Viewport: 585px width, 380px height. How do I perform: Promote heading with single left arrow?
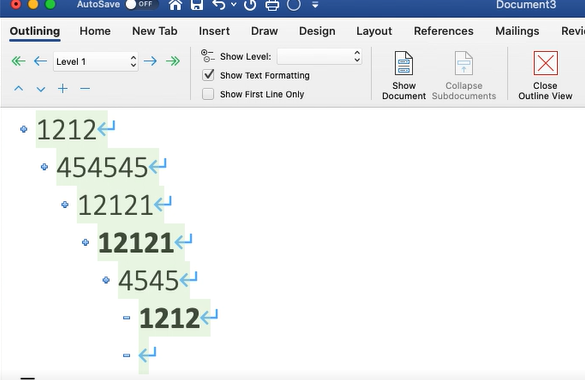[40, 61]
